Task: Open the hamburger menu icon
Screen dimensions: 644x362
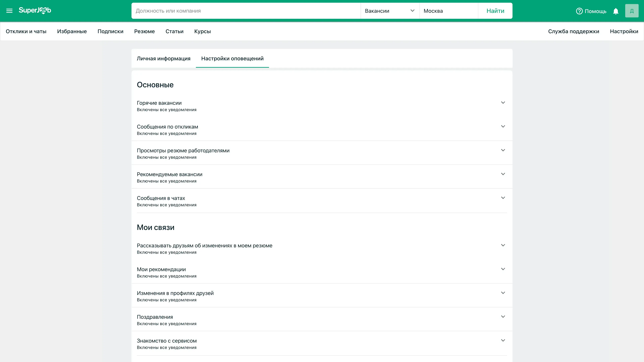Action: (9, 11)
